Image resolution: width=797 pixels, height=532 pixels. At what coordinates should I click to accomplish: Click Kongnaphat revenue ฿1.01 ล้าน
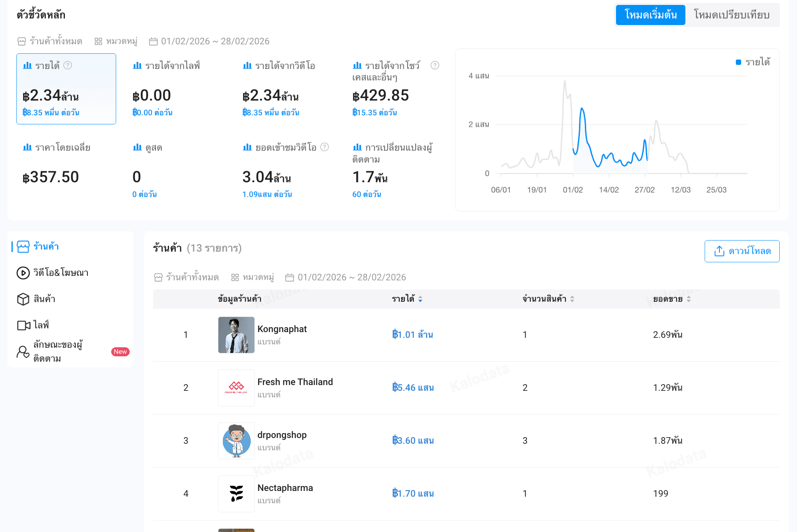(x=412, y=335)
